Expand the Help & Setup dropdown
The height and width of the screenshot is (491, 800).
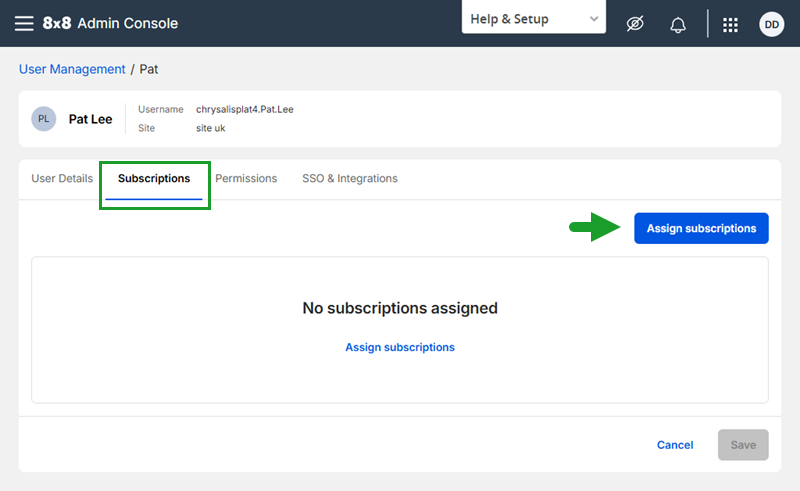tap(534, 19)
